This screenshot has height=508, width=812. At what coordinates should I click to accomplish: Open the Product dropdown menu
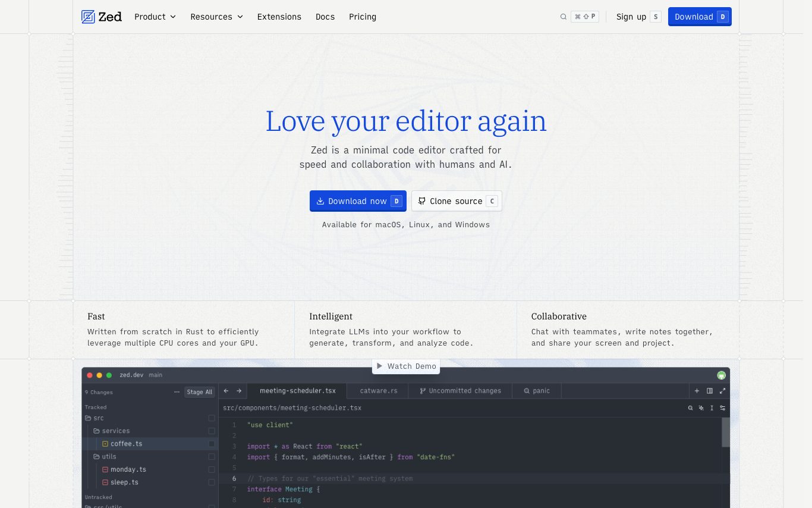click(x=155, y=17)
